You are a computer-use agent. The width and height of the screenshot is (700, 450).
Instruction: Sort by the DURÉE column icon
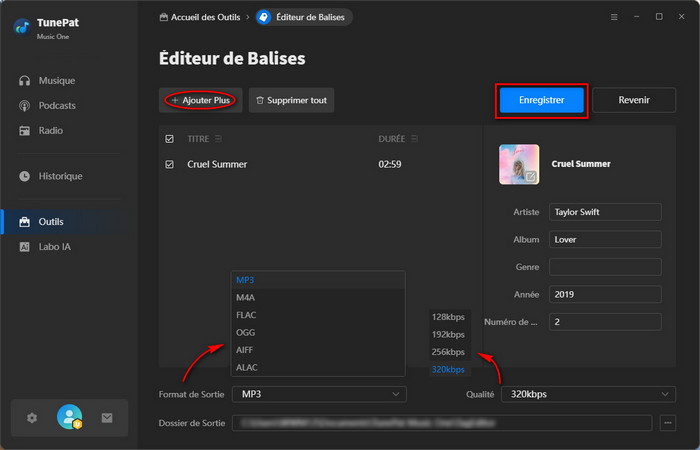pyautogui.click(x=414, y=139)
